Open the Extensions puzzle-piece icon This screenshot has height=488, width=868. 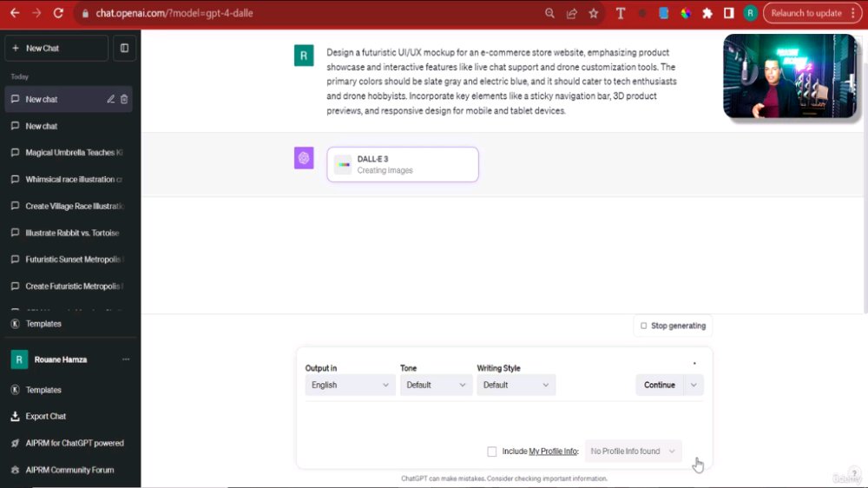tap(707, 13)
